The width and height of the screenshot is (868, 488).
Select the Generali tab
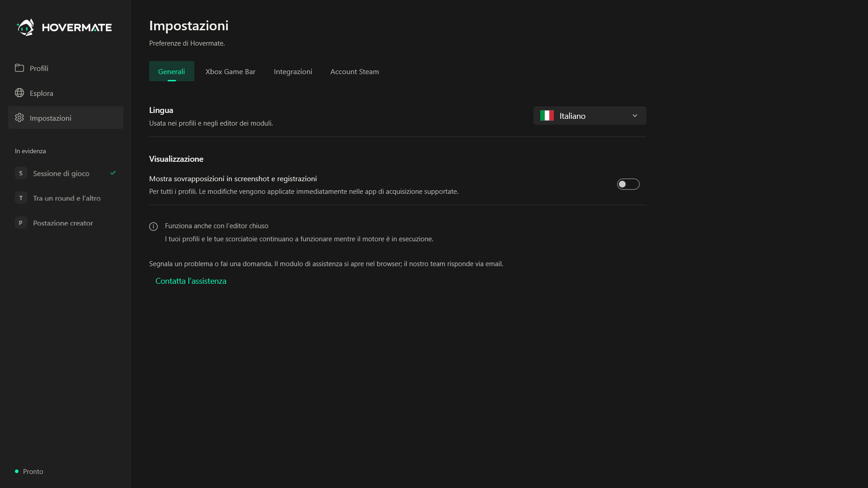pyautogui.click(x=172, y=71)
